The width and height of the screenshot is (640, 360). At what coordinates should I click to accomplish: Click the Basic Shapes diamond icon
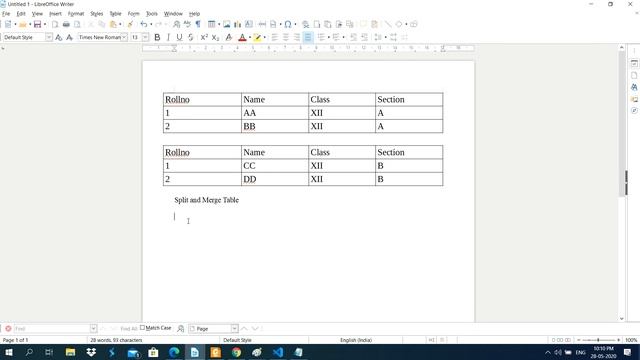tap(399, 24)
